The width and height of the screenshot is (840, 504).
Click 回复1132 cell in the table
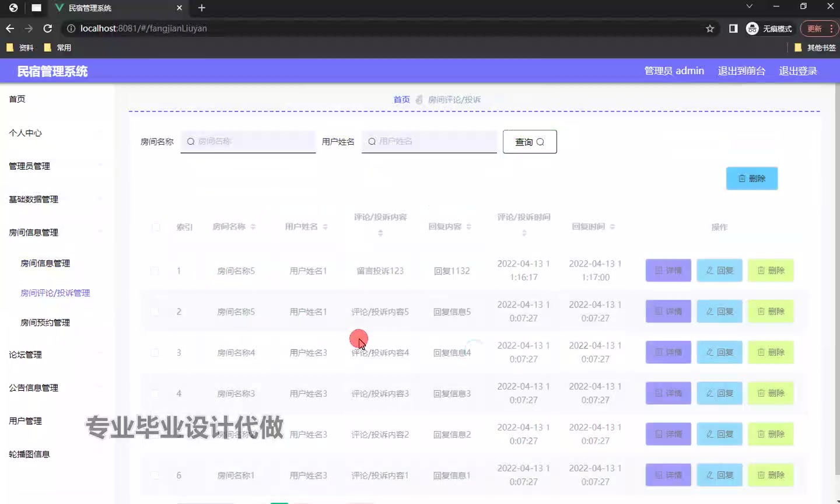point(452,271)
